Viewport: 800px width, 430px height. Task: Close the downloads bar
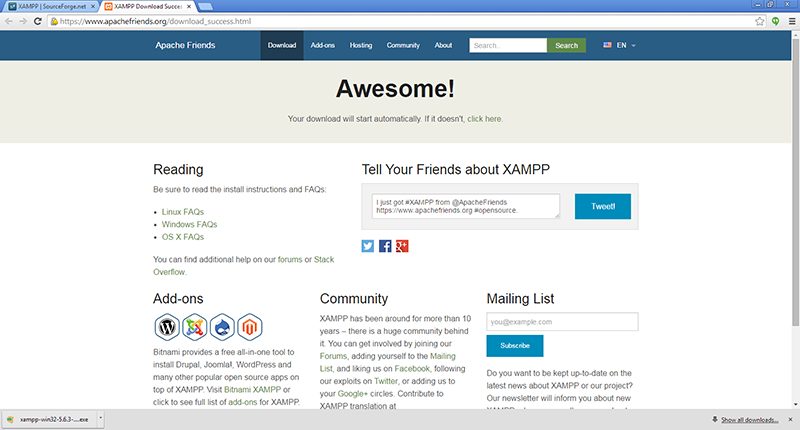tap(790, 419)
